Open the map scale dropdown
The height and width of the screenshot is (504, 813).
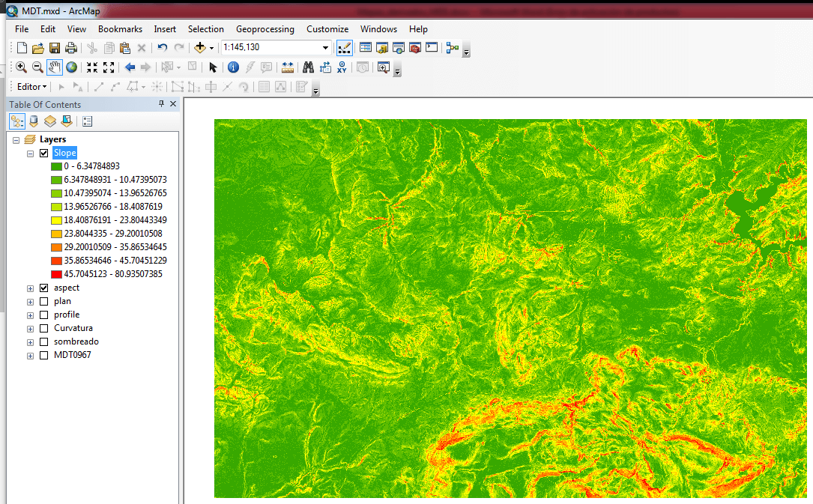[325, 48]
